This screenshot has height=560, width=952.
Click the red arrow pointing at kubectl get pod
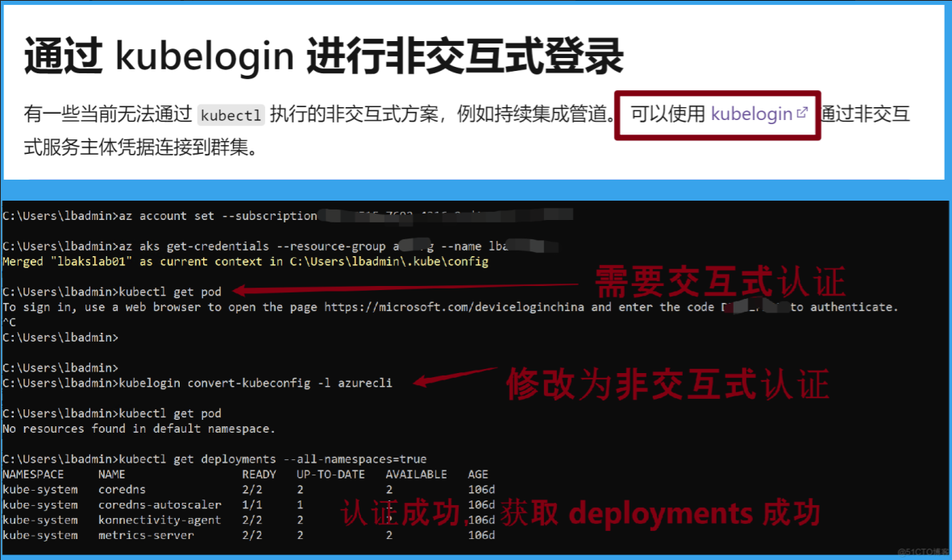tap(403, 288)
